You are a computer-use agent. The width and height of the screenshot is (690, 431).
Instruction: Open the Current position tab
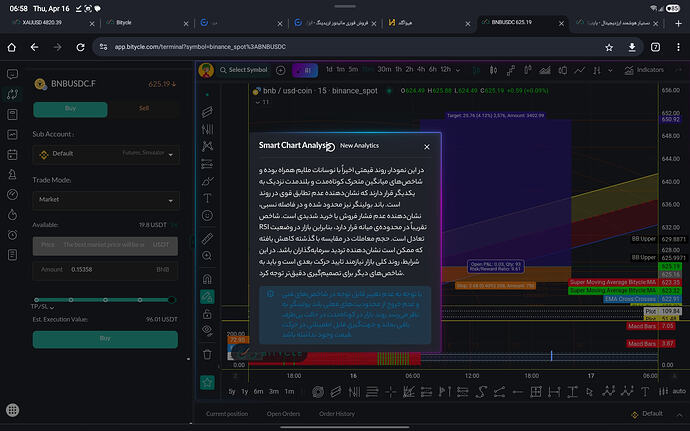pyautogui.click(x=227, y=414)
